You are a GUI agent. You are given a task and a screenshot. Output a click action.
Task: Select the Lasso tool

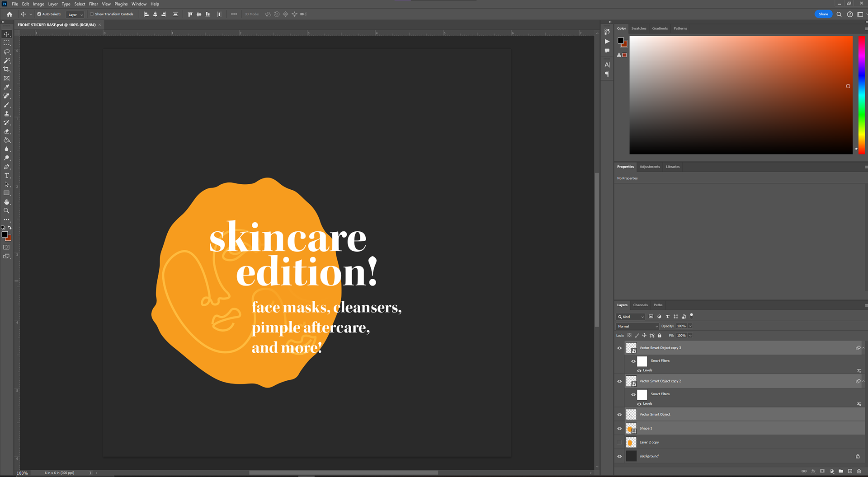pos(6,51)
